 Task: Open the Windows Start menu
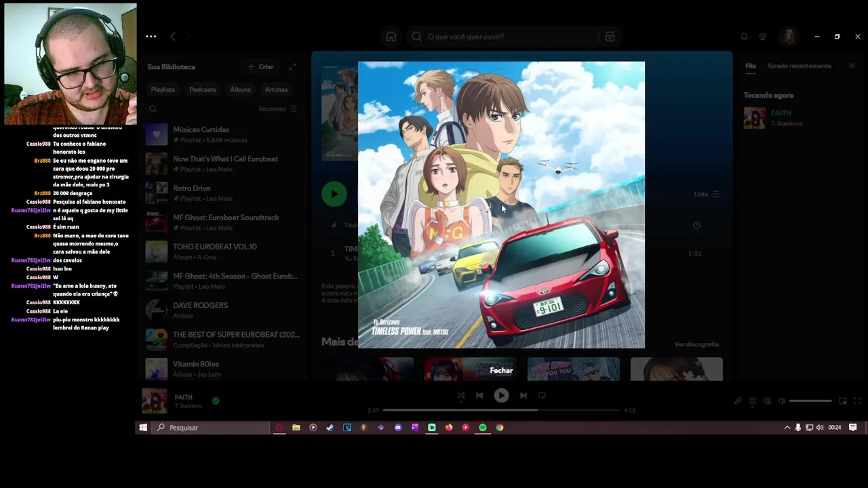tap(143, 428)
